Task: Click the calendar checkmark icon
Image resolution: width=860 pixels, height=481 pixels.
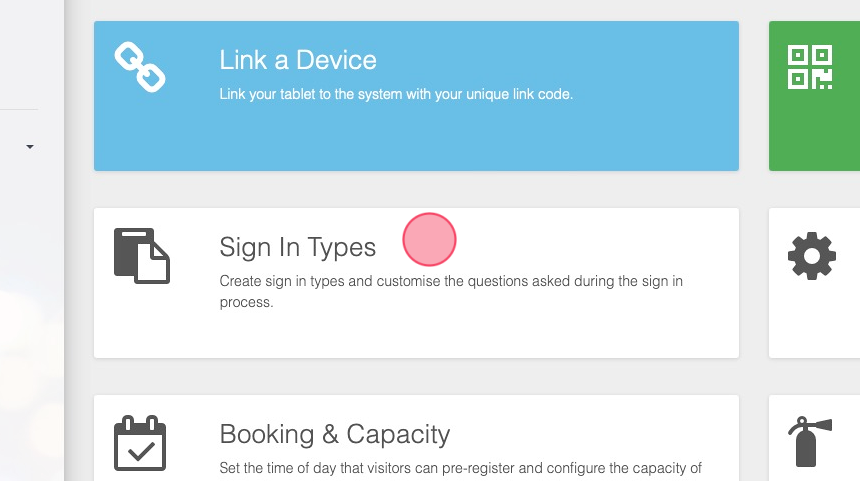Action: (140, 443)
